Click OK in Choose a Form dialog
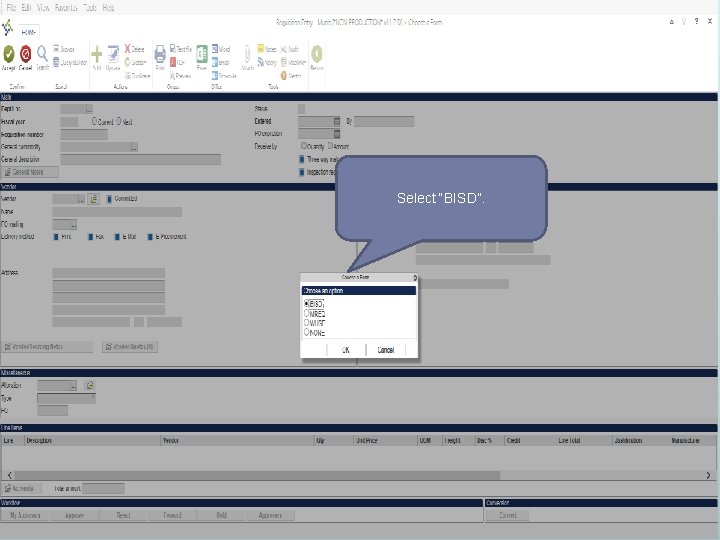720x540 pixels. [346, 350]
